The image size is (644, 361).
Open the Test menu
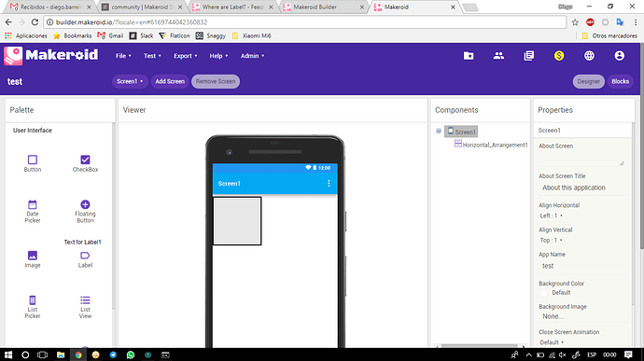pyautogui.click(x=152, y=56)
